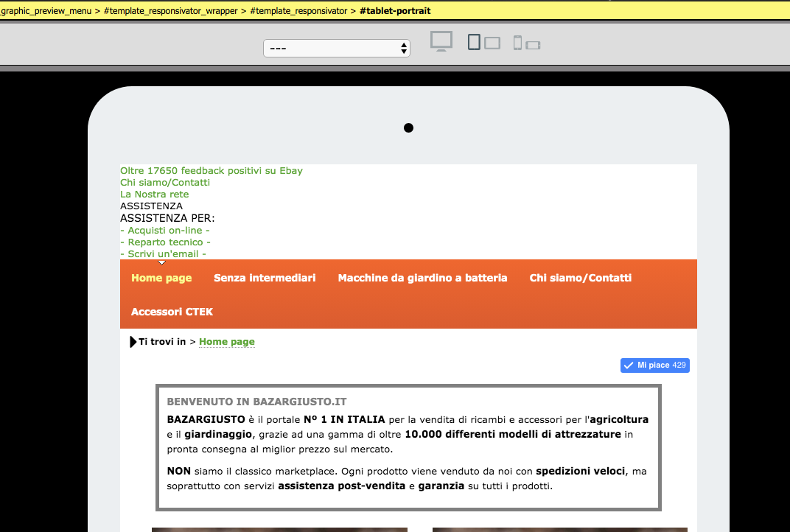Click 'BENVENUTO IN BAZARGIUSTO.IT' heading
Viewport: 790px width, 532px height.
click(256, 402)
